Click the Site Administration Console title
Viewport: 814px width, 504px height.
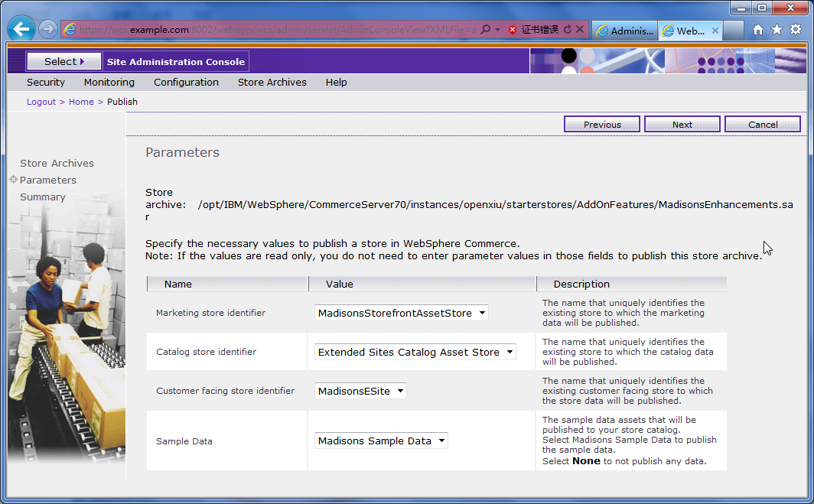[x=175, y=61]
